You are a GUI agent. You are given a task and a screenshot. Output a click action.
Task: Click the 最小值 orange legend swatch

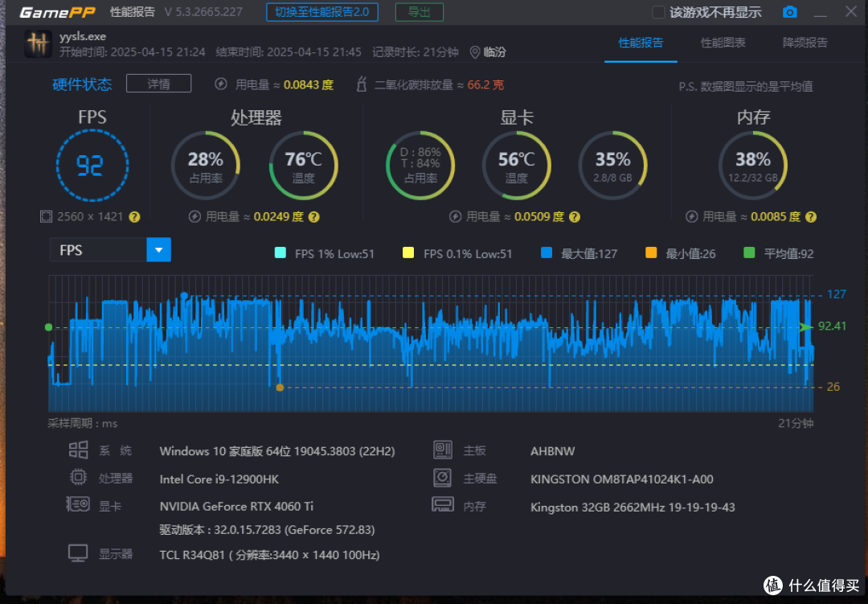pos(651,253)
